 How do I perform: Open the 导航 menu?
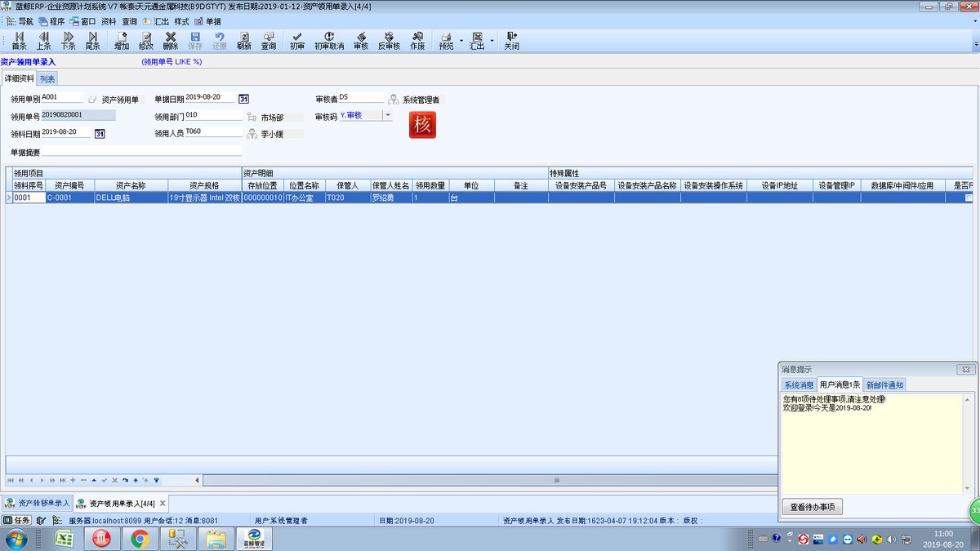[x=20, y=21]
